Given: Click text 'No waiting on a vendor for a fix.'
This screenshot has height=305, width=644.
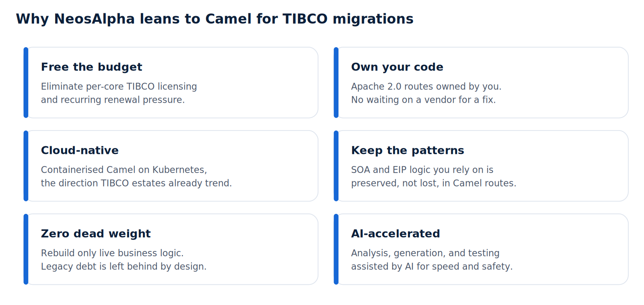Looking at the screenshot, I should (x=423, y=100).
